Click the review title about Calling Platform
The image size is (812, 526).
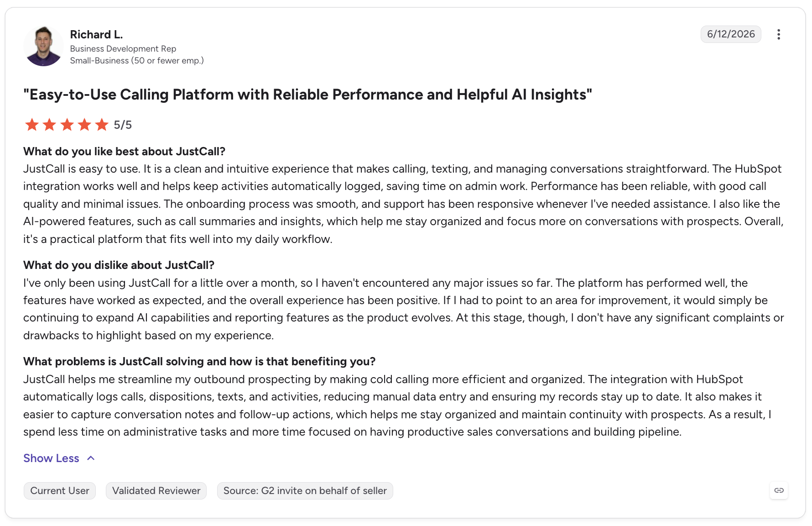pos(307,95)
